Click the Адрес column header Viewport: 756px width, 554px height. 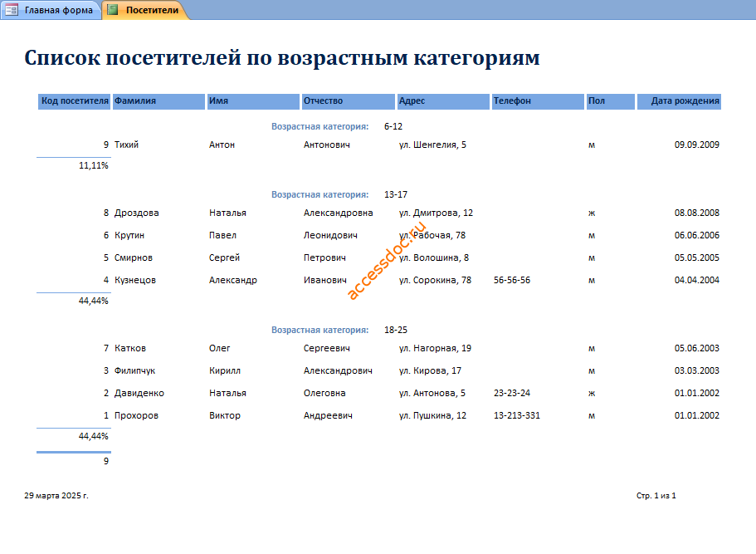pyautogui.click(x=443, y=101)
